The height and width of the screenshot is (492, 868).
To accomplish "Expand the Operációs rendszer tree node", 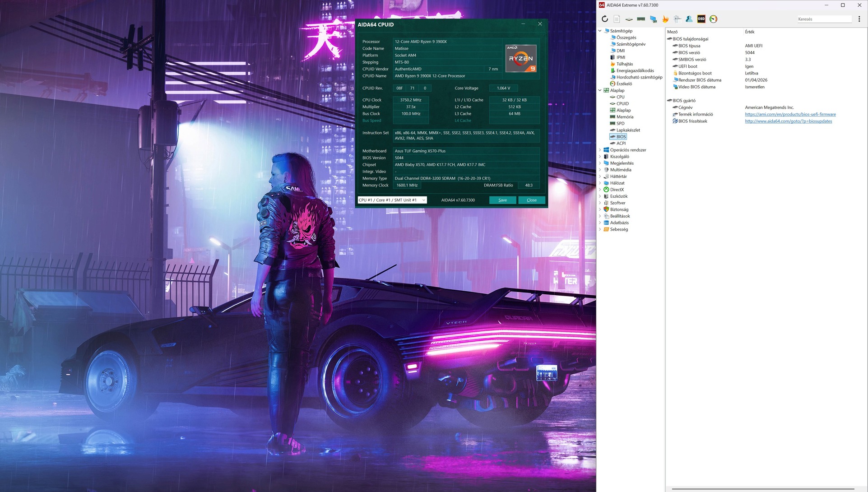I will (600, 150).
